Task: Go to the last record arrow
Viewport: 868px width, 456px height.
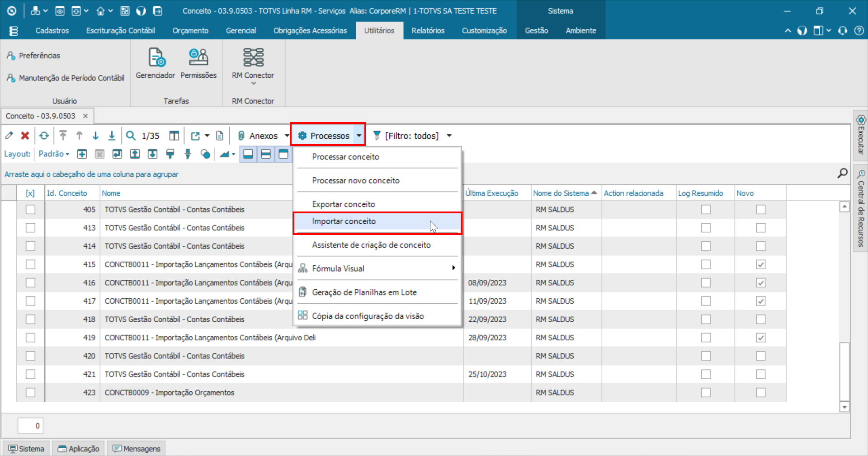Action: point(112,136)
